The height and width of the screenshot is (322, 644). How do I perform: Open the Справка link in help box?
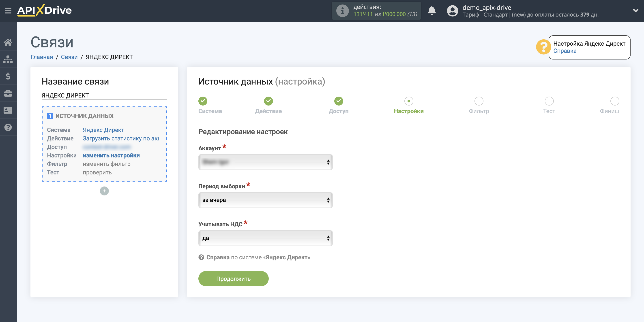565,51
